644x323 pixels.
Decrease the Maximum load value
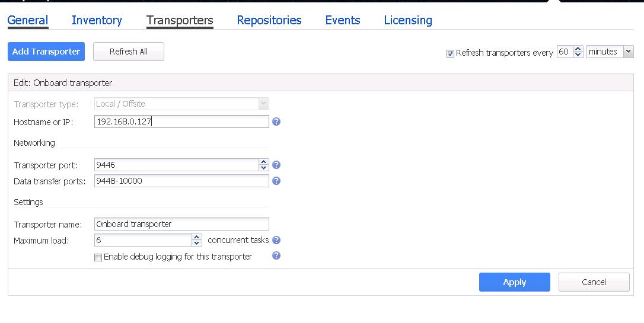coord(197,243)
